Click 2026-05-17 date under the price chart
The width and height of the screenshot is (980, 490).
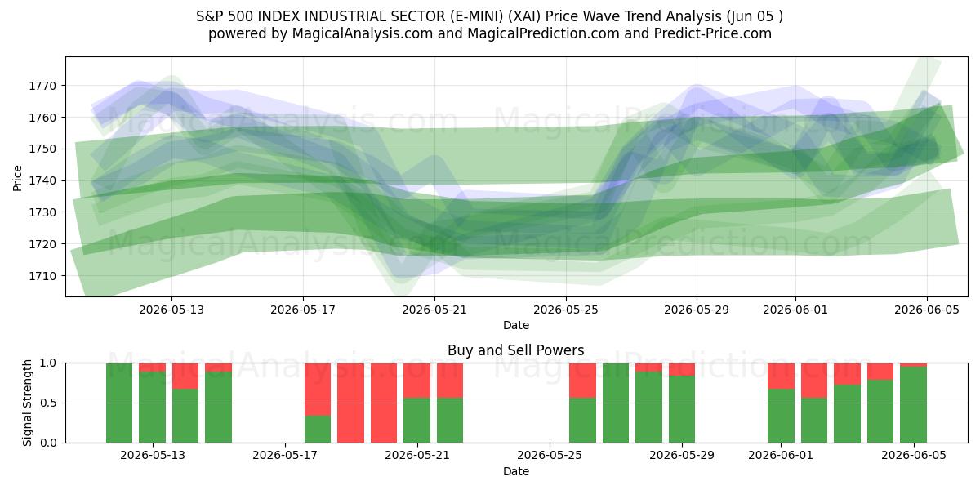(x=303, y=310)
